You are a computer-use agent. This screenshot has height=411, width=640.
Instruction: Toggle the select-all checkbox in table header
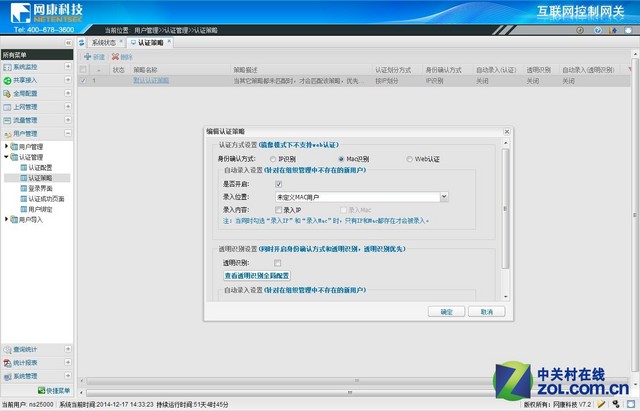pos(83,70)
